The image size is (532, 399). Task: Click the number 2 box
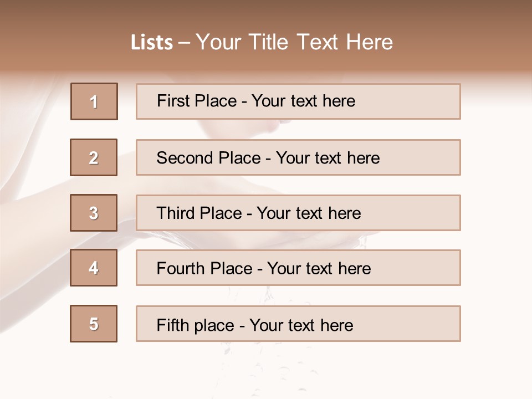pyautogui.click(x=94, y=157)
